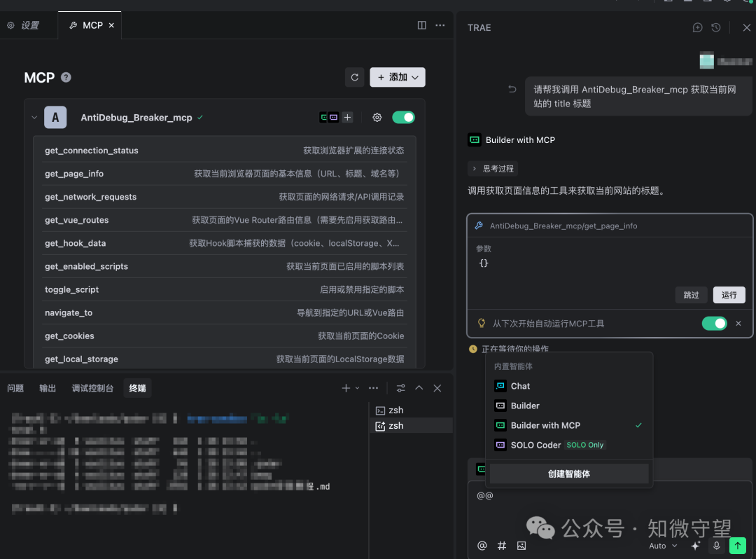Click the 跳过 button
The image size is (756, 559).
pyautogui.click(x=691, y=295)
